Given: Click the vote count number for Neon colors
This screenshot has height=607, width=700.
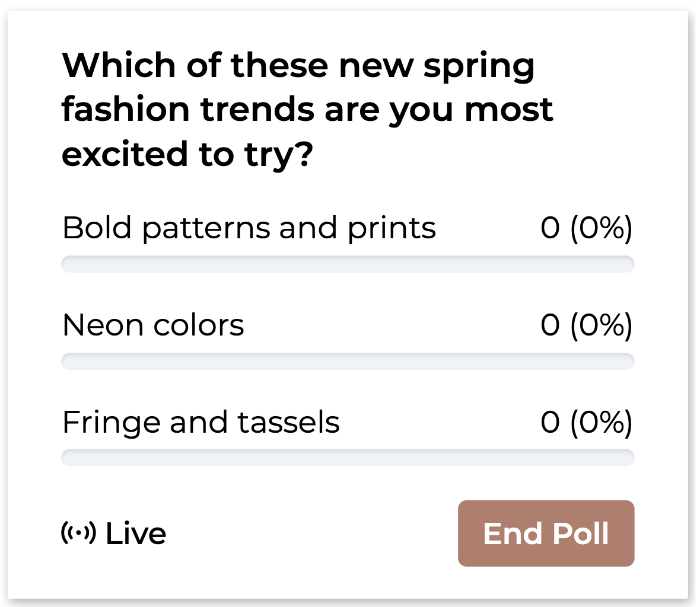Looking at the screenshot, I should (550, 325).
